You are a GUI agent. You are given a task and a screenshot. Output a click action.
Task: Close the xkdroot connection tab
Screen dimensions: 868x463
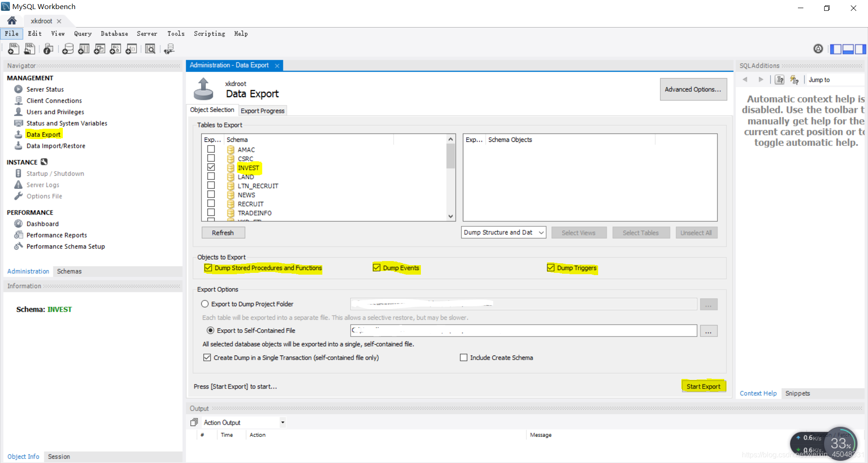click(x=59, y=21)
